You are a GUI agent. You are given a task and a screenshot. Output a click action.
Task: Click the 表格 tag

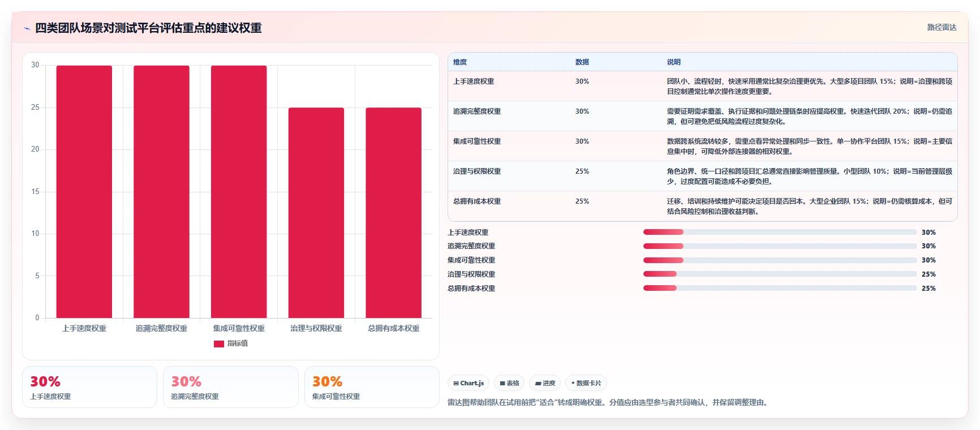point(509,383)
